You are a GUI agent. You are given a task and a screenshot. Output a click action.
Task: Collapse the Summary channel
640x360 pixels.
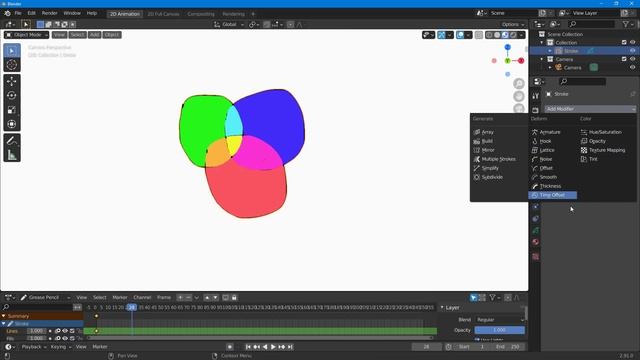pyautogui.click(x=4, y=316)
